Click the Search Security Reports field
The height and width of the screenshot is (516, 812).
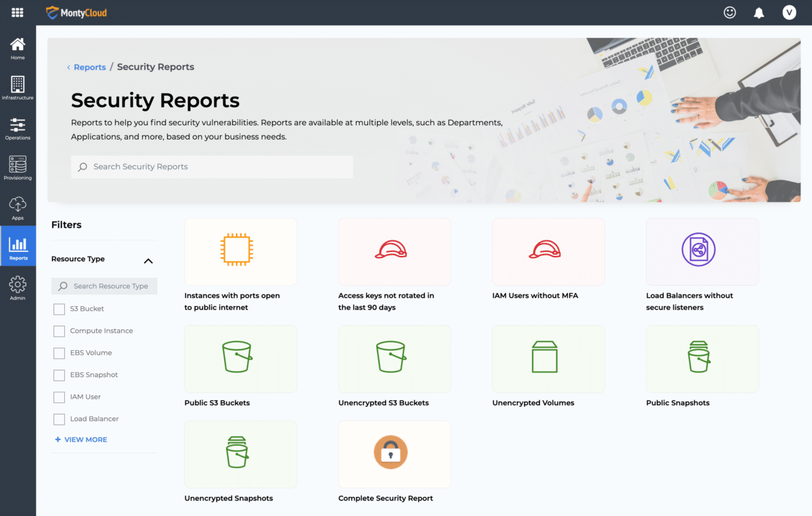[x=212, y=167]
